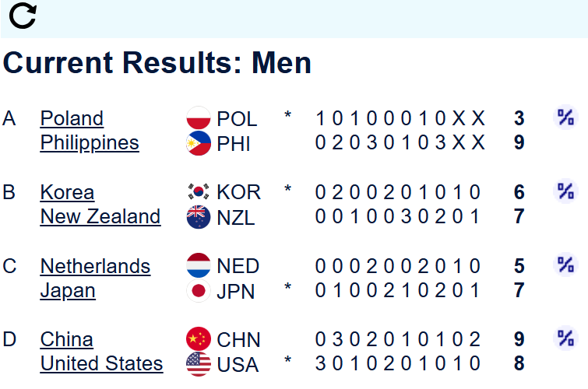Click the Korea flag icon

coord(199,192)
